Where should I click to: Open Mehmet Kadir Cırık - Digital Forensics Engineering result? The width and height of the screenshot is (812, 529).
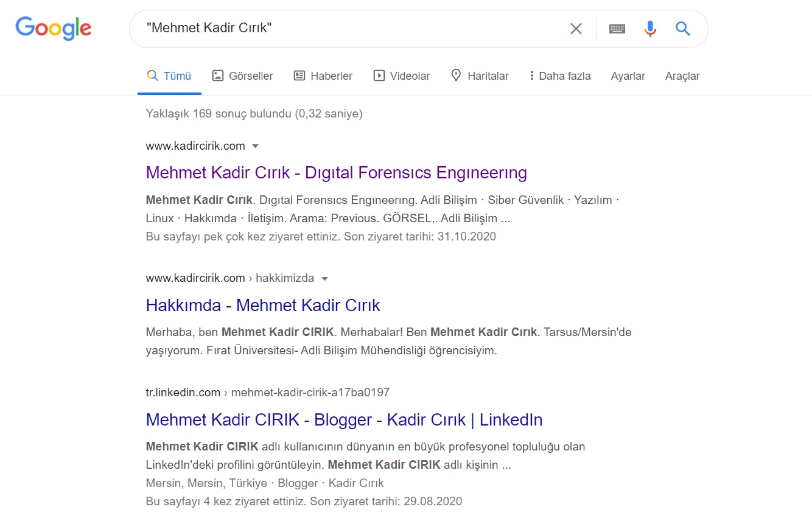(337, 173)
